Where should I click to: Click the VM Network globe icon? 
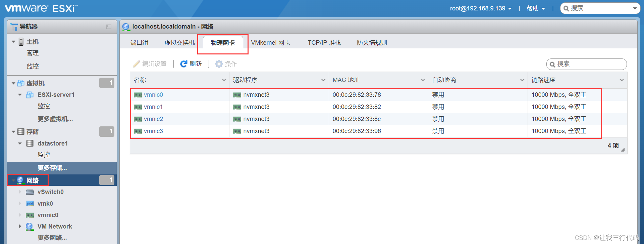pyautogui.click(x=30, y=227)
